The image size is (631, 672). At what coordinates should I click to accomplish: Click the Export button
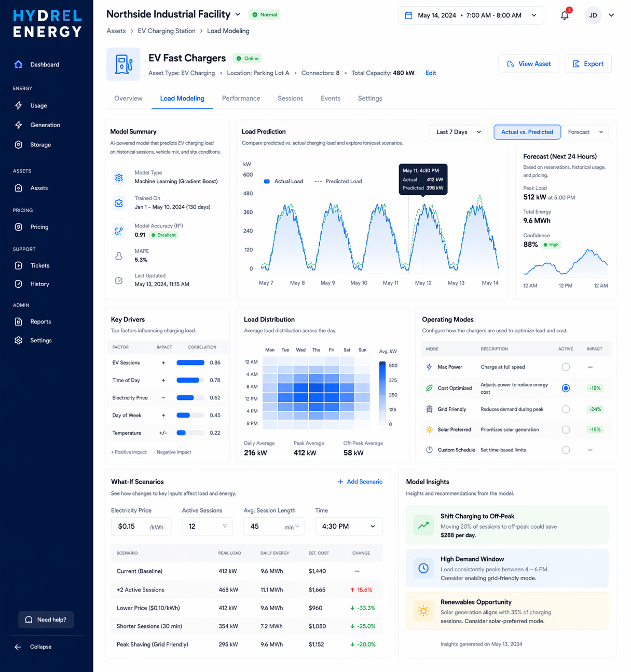pos(588,64)
